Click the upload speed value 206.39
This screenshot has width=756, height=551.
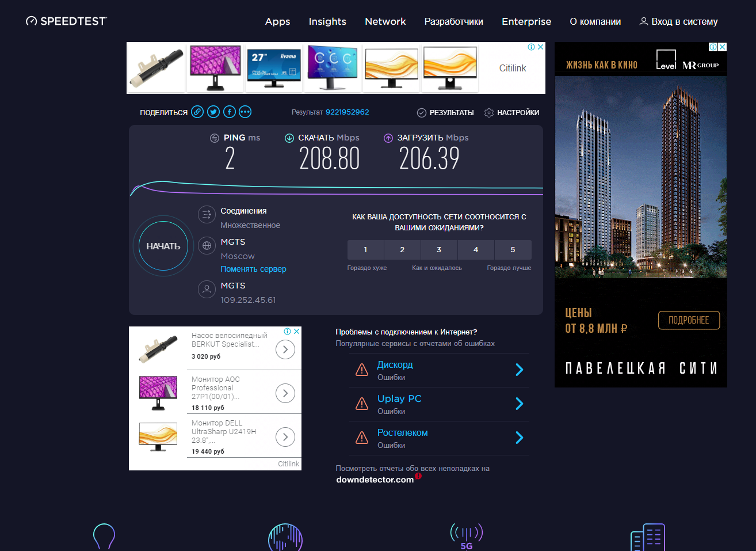[429, 158]
